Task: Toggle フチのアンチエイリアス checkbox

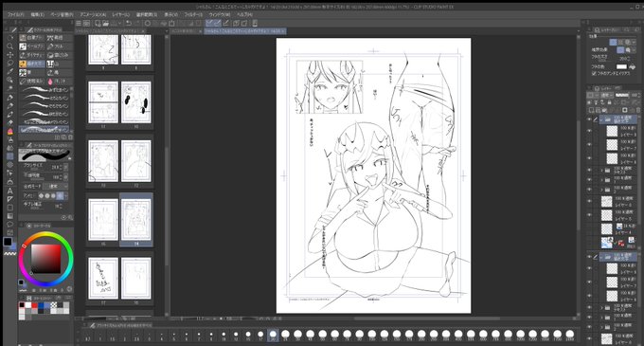Action: tap(594, 74)
